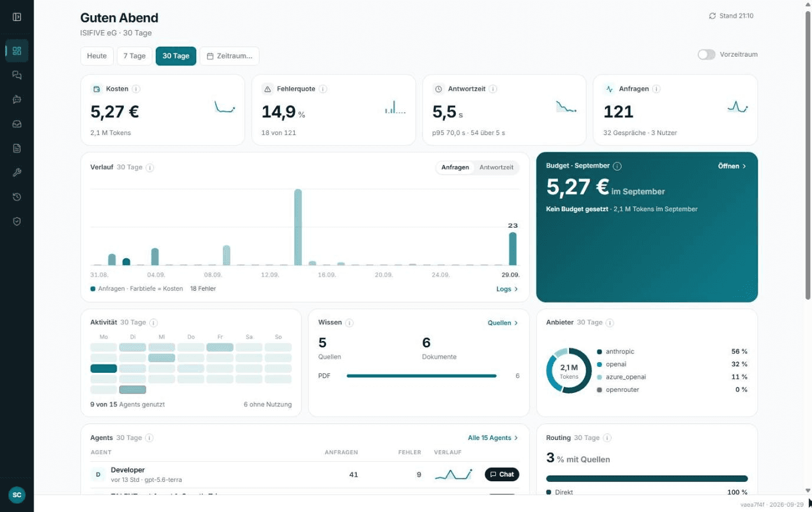Viewport: 812px width, 512px height.
Task: Open the shield check icon in sidebar
Action: [x=17, y=221]
